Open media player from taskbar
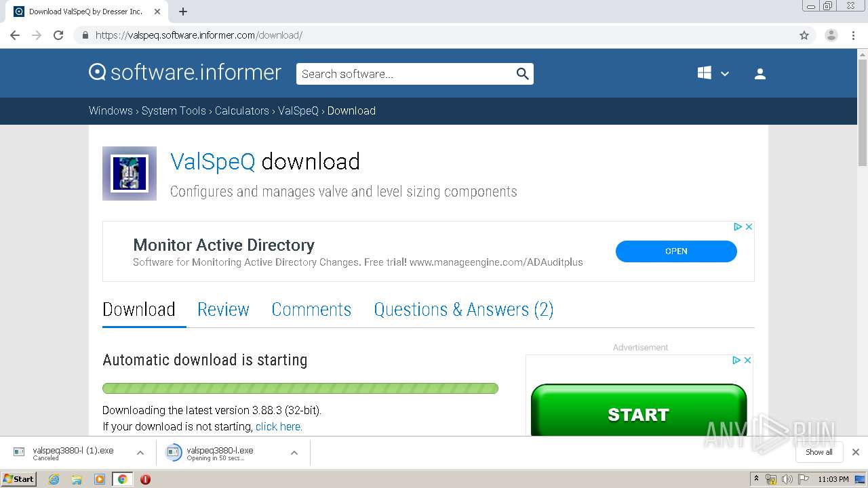Image resolution: width=868 pixels, height=488 pixels. tap(100, 479)
